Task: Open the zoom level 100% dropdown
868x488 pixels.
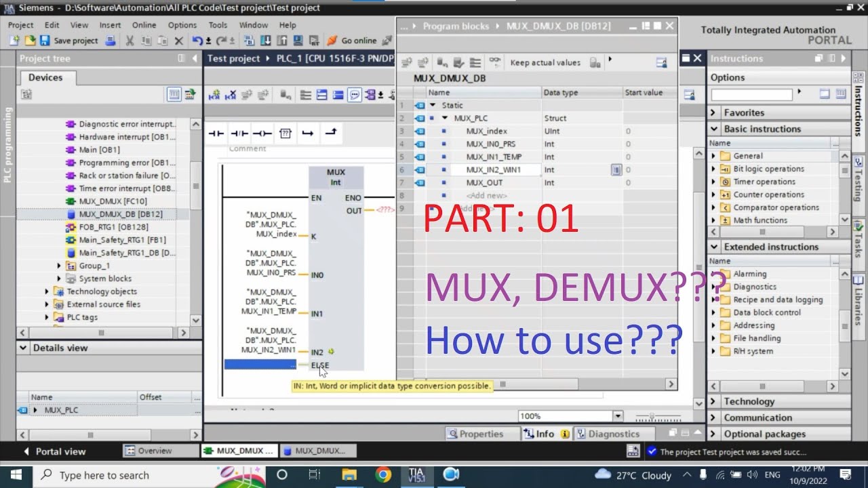Action: (x=618, y=416)
